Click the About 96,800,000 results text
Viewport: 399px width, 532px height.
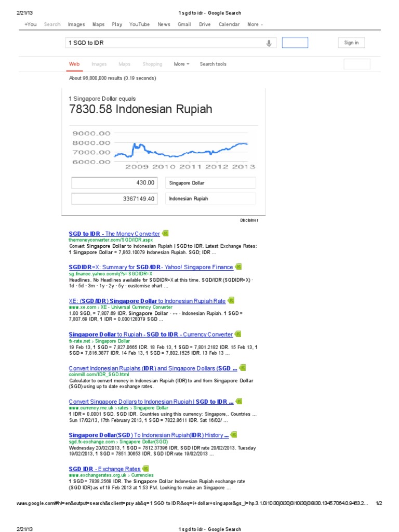[x=113, y=78]
